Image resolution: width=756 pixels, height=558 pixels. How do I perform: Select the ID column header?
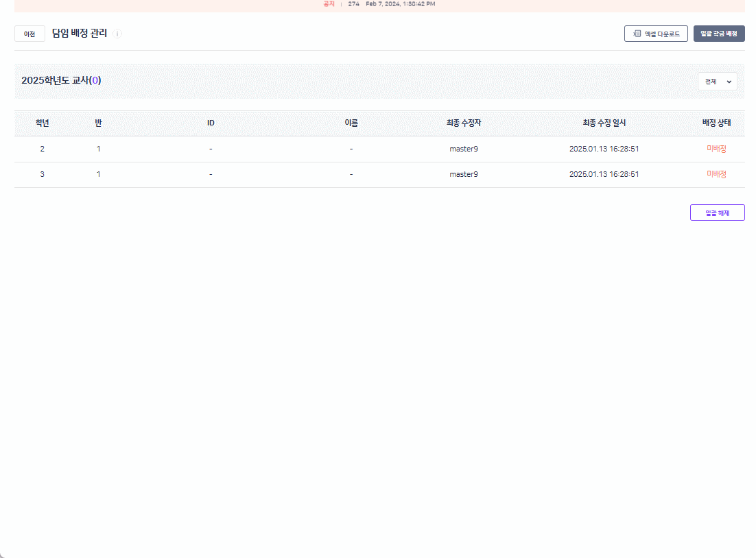[211, 123]
